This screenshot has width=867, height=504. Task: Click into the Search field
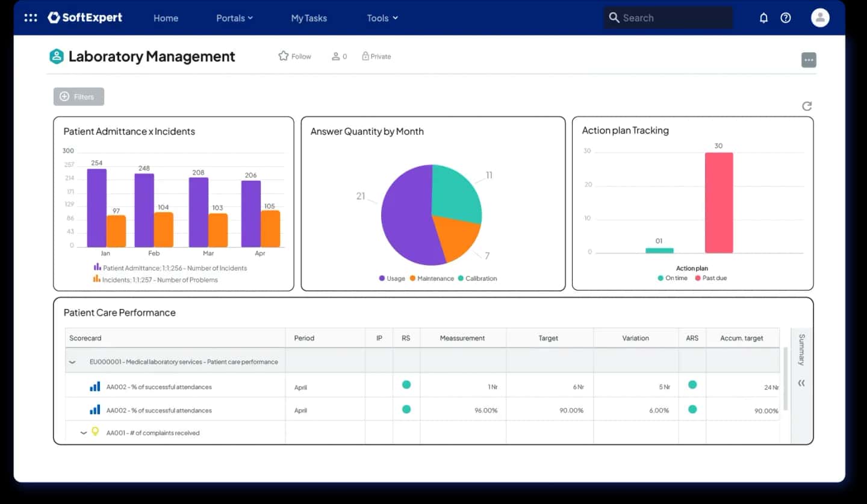tap(668, 18)
